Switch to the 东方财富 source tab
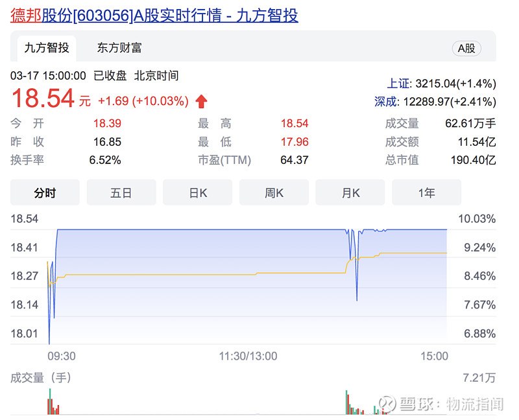Image resolution: width=519 pixels, height=420 pixels. pos(119,48)
